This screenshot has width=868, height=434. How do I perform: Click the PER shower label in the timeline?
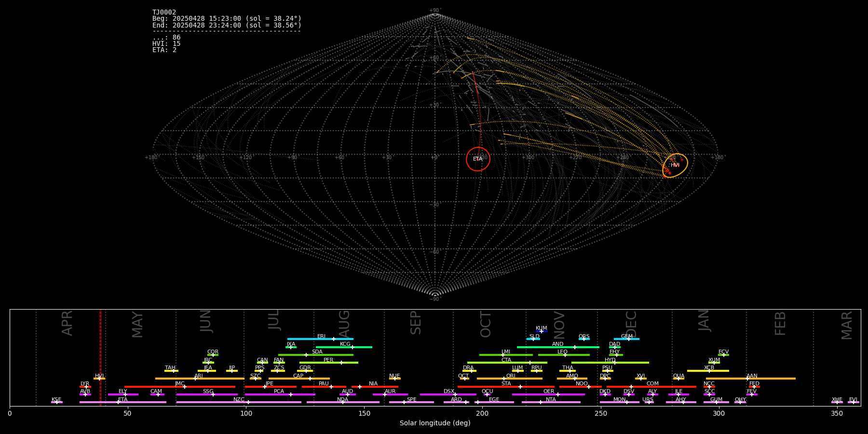click(x=328, y=360)
